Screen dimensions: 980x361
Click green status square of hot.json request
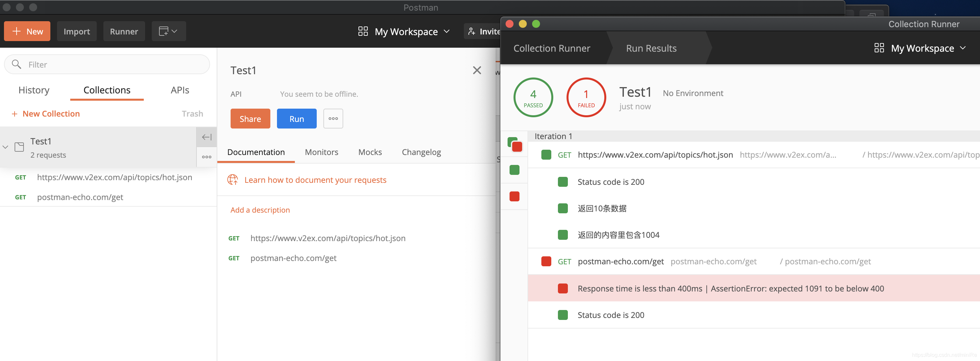pos(546,154)
